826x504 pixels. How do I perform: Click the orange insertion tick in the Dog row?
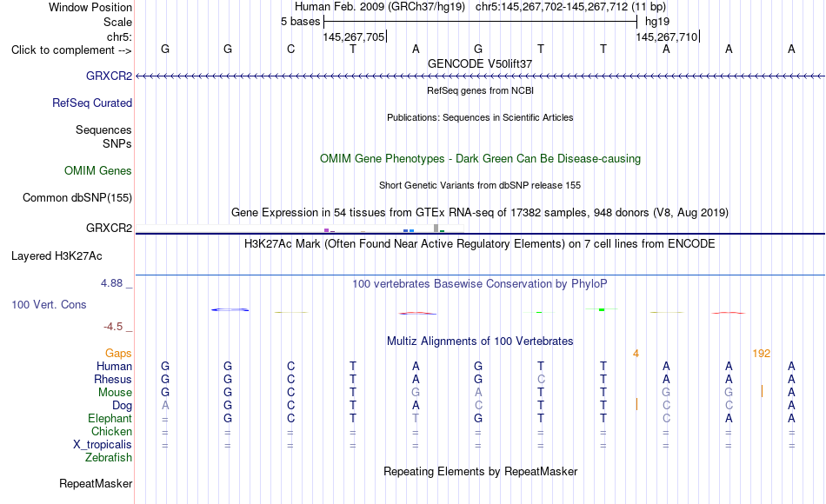636,404
